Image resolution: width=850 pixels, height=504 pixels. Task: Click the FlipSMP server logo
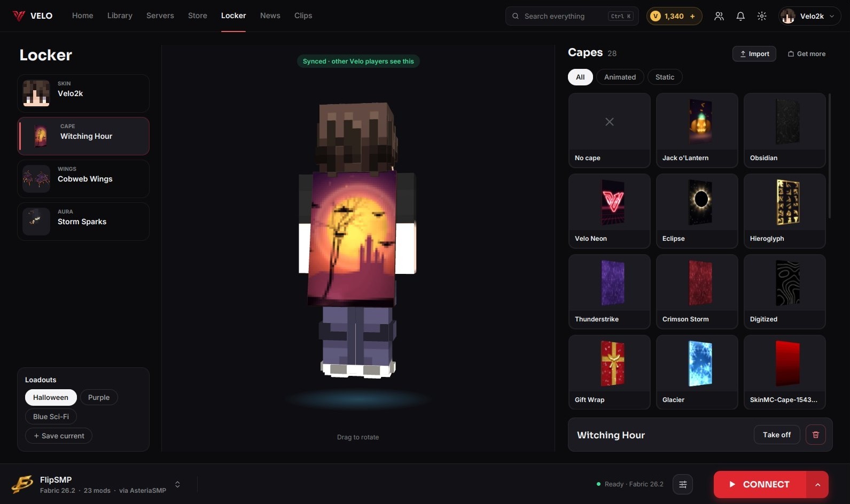coord(22,484)
